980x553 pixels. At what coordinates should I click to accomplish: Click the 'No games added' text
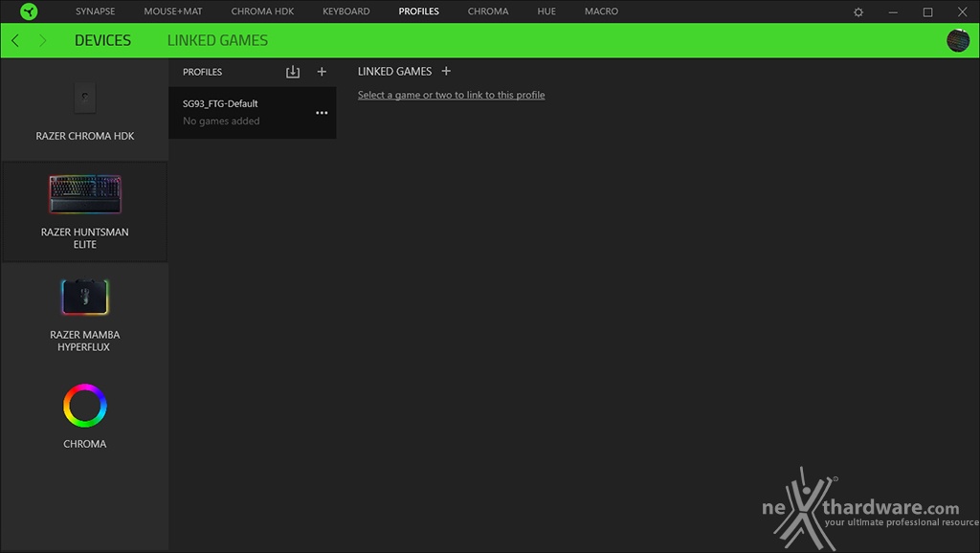pos(221,122)
